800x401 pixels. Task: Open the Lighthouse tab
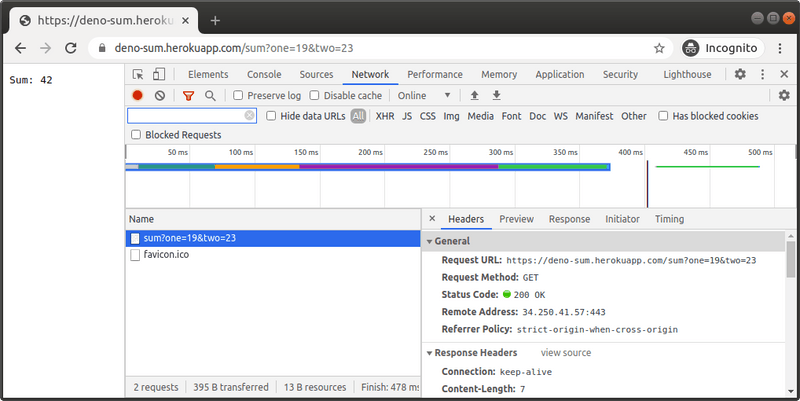pos(687,74)
